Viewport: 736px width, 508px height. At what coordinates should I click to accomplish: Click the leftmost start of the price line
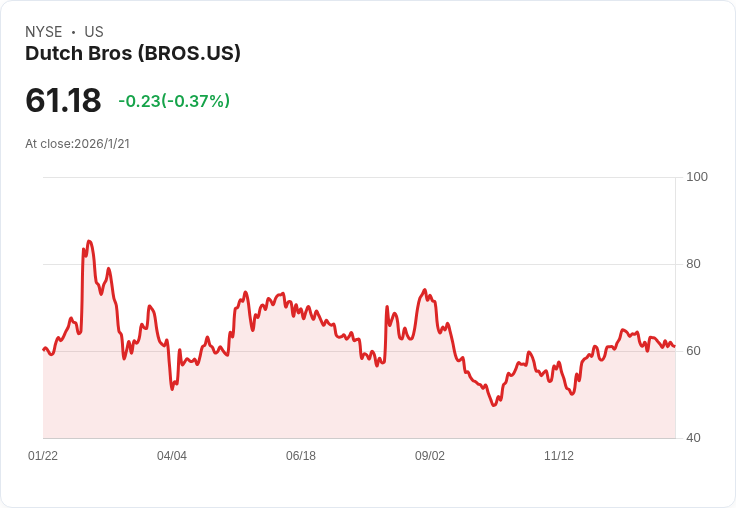pyautogui.click(x=43, y=348)
